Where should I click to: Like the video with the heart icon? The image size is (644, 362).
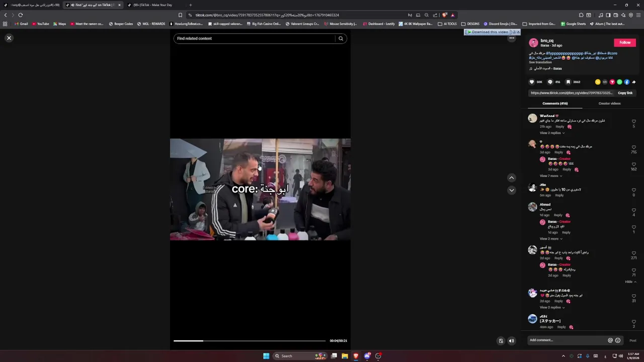click(x=532, y=82)
